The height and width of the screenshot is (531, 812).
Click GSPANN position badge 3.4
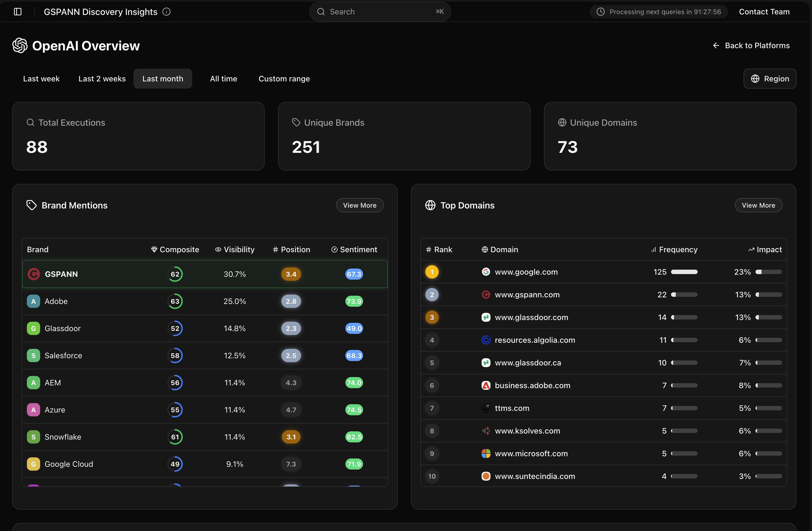click(x=291, y=274)
